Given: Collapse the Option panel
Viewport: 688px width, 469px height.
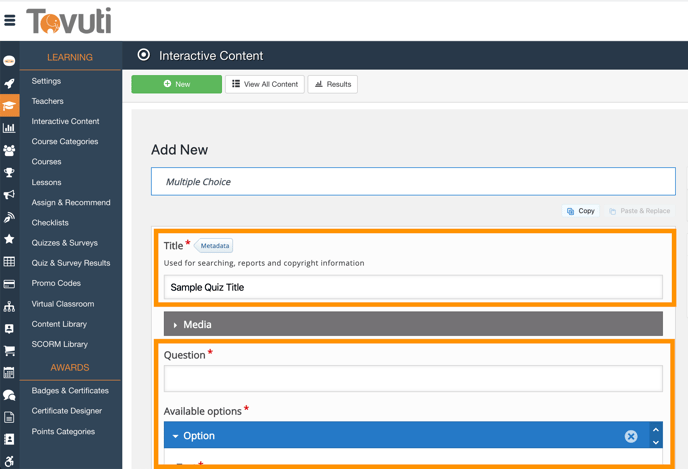Looking at the screenshot, I should point(176,436).
